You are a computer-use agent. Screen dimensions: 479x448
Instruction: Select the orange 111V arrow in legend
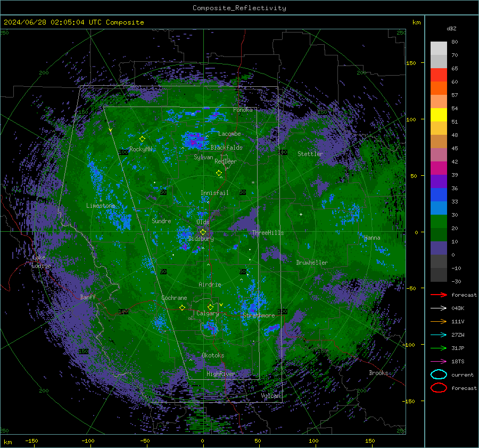[x=439, y=321]
